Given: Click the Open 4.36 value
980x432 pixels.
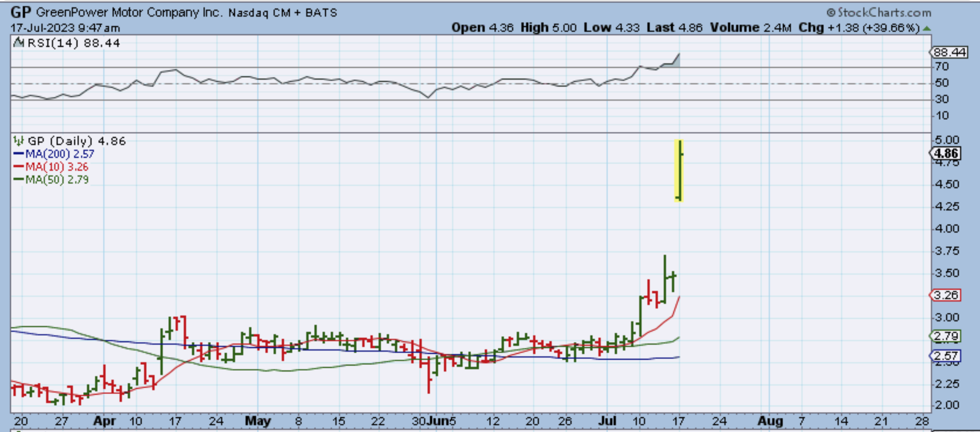Looking at the screenshot, I should pyautogui.click(x=482, y=28).
